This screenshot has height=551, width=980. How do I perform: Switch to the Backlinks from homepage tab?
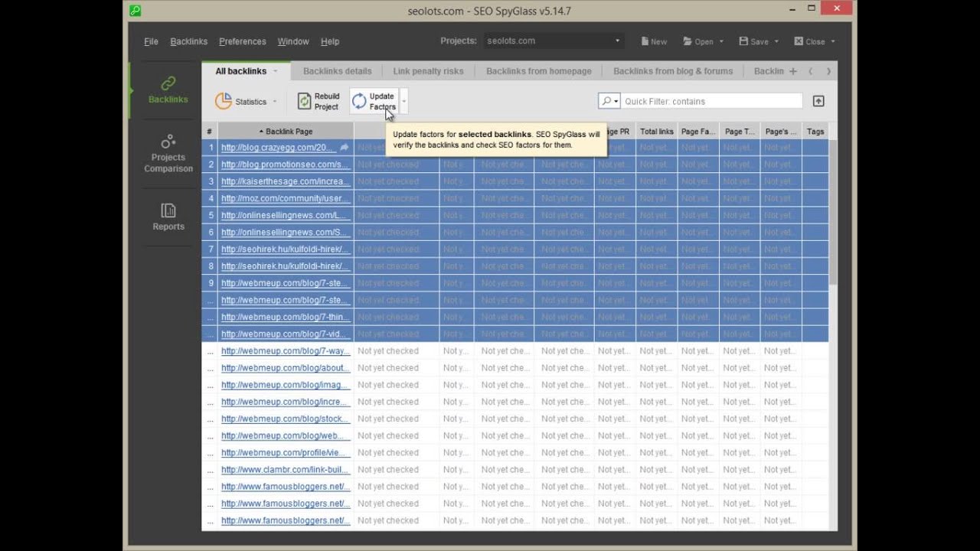pos(538,71)
